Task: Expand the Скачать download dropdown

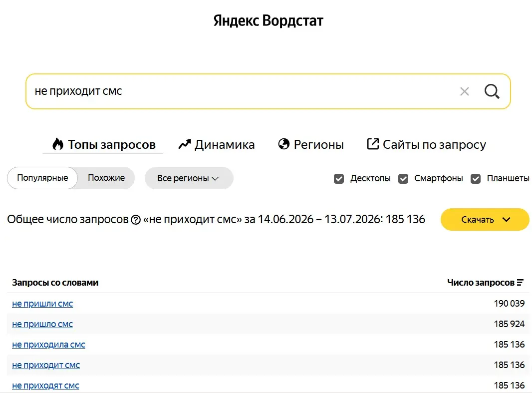Action: coord(485,220)
